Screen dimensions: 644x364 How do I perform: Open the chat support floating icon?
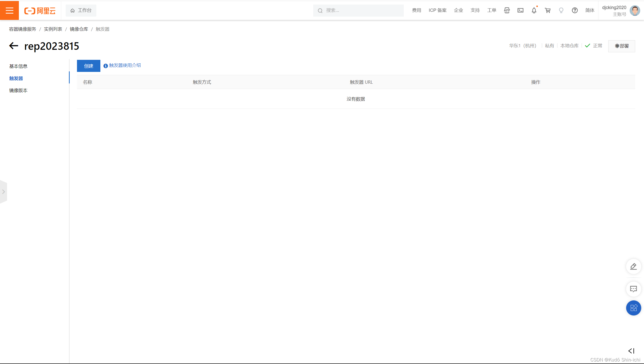pos(633,289)
